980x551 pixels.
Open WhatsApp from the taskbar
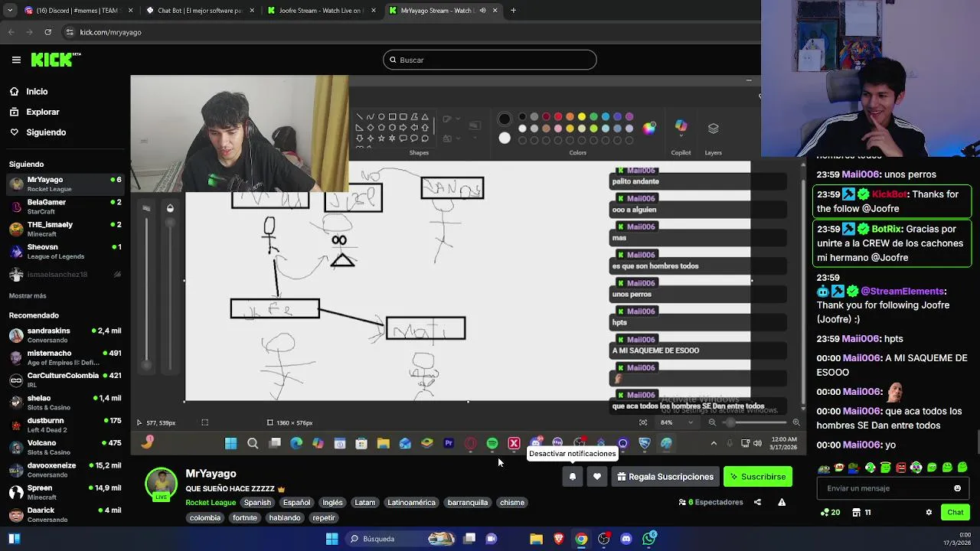(x=649, y=539)
